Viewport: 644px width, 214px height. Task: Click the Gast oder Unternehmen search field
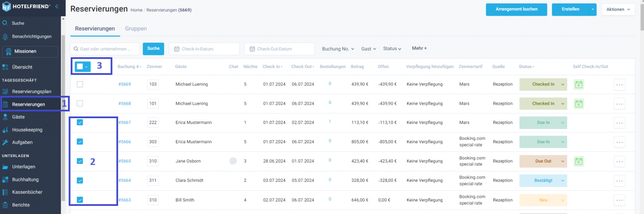tap(105, 49)
